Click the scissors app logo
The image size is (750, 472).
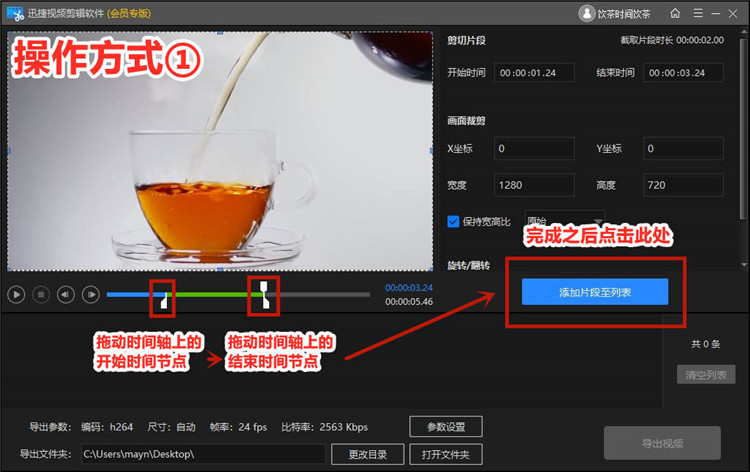[15, 14]
